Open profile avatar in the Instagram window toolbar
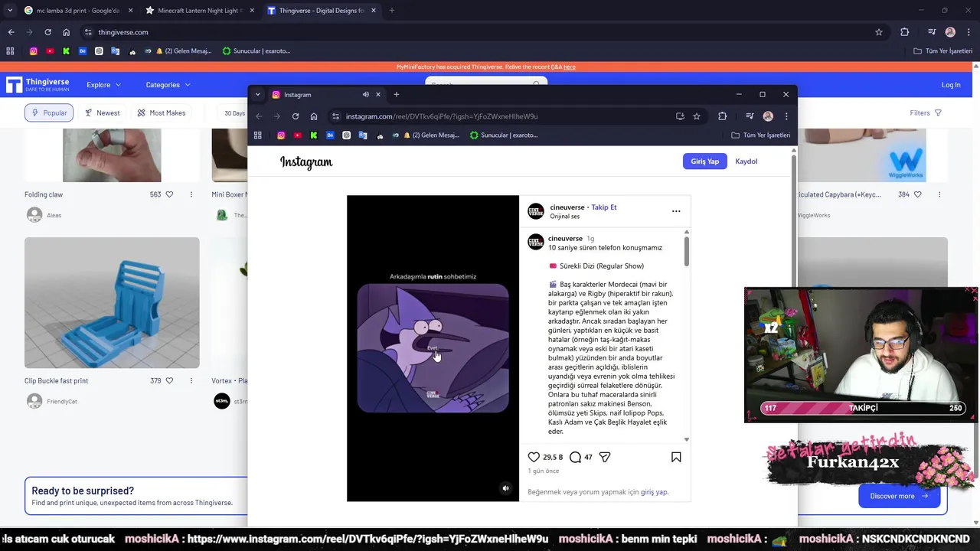The image size is (980, 551). [x=768, y=116]
